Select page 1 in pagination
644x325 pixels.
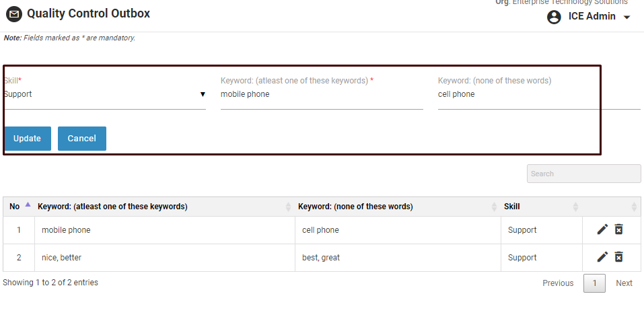coord(594,283)
